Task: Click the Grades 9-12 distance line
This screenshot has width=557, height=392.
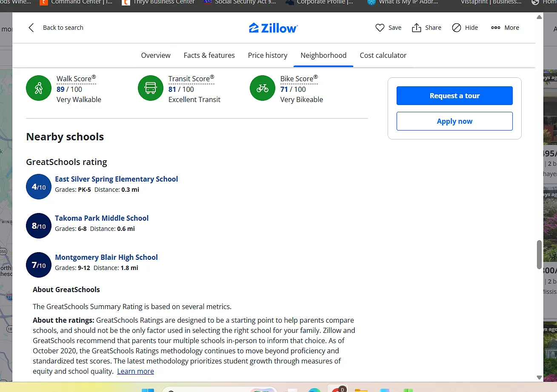Action: click(97, 268)
